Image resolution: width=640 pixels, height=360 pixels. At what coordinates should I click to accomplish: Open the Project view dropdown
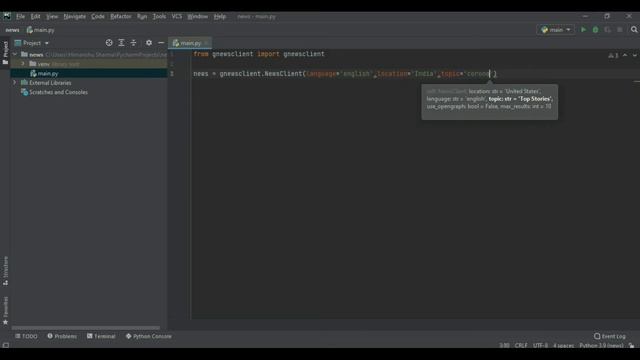[32, 43]
